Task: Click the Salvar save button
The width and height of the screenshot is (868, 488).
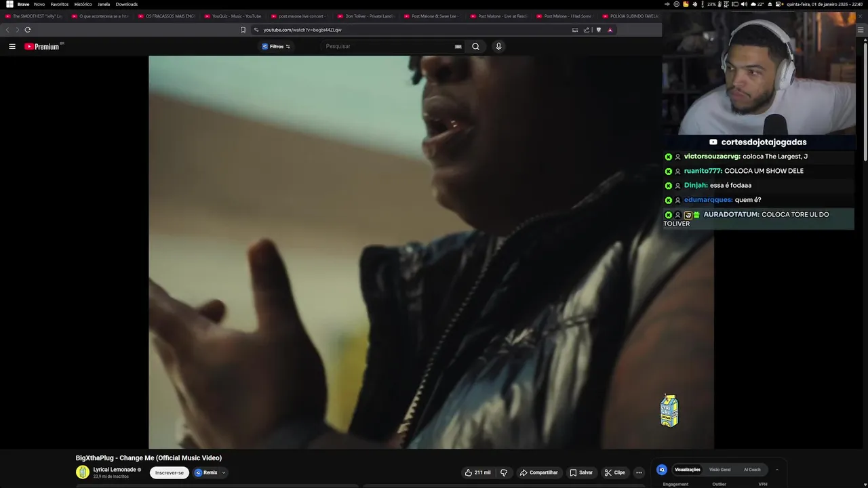Action: (581, 472)
